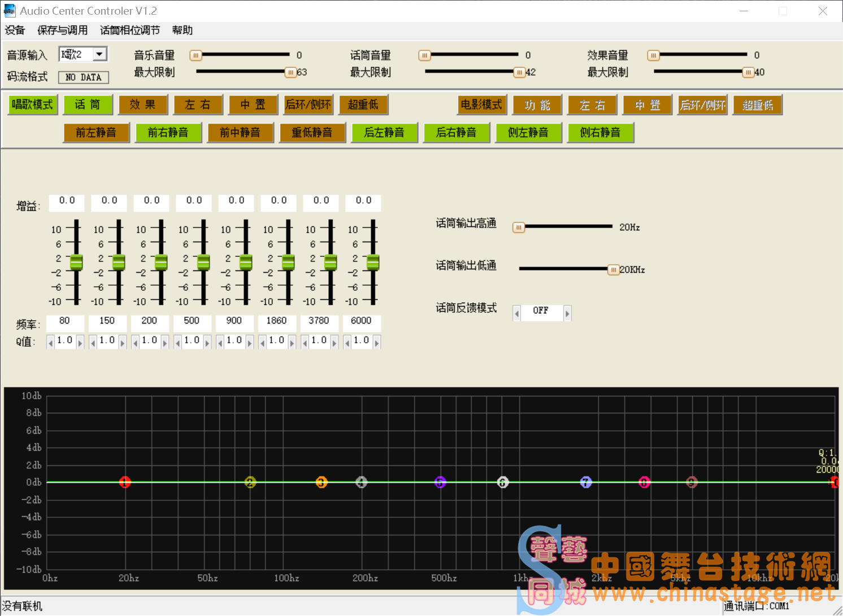Activate 唱歌模式 (karaoke mode)
843x616 pixels.
pos(32,104)
